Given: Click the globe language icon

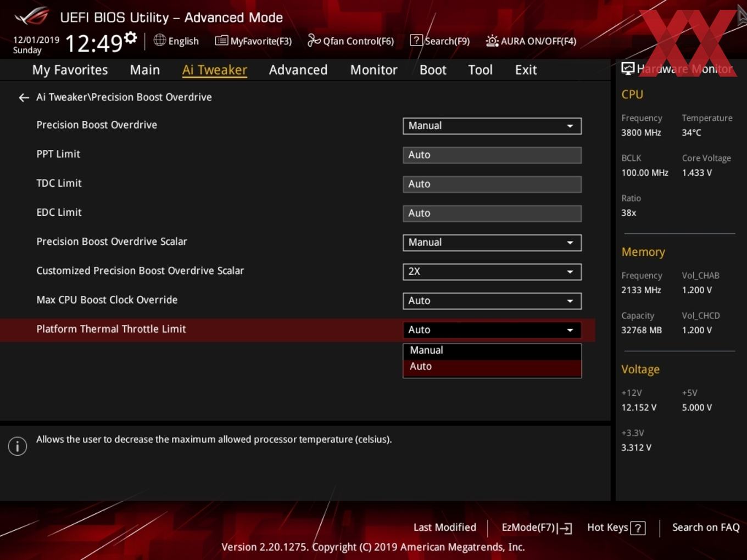Looking at the screenshot, I should [x=159, y=40].
